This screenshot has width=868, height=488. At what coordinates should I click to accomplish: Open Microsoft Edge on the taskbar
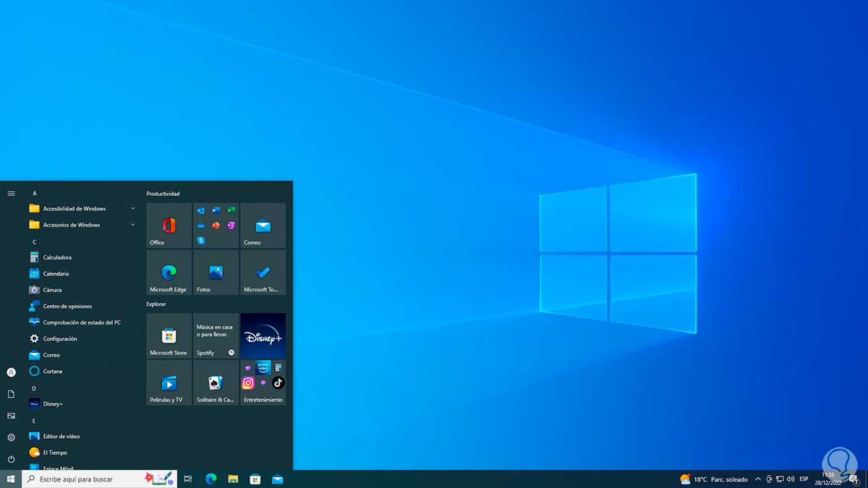pos(211,479)
